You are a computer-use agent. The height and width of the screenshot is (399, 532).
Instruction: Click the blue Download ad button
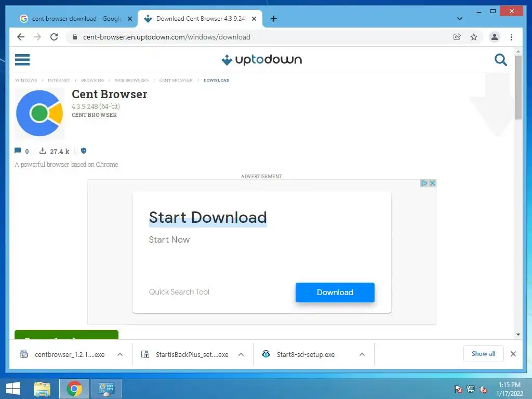[x=335, y=292]
